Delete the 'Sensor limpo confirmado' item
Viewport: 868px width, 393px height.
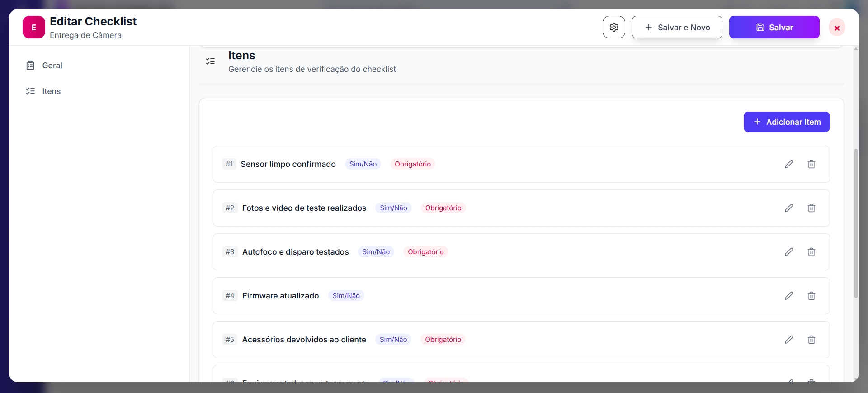[811, 164]
